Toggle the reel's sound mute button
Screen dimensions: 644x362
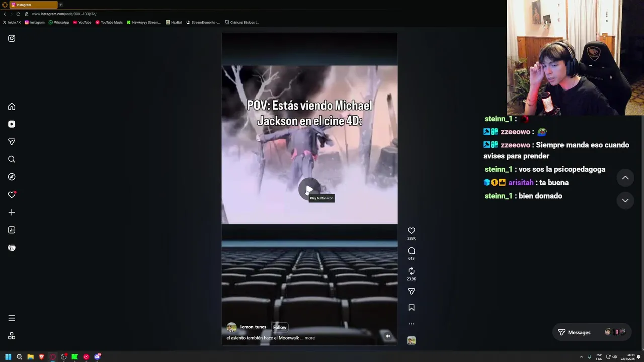tap(388, 336)
